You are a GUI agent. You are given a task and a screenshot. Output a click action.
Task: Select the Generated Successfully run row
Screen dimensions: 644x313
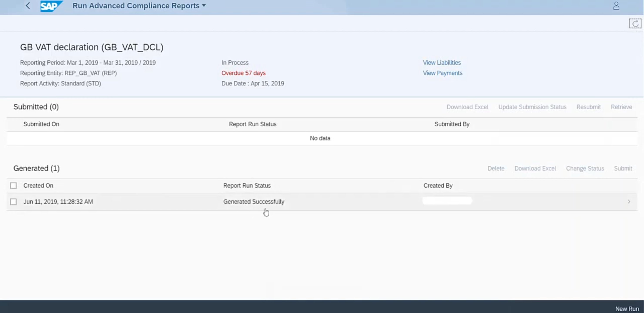(253, 201)
